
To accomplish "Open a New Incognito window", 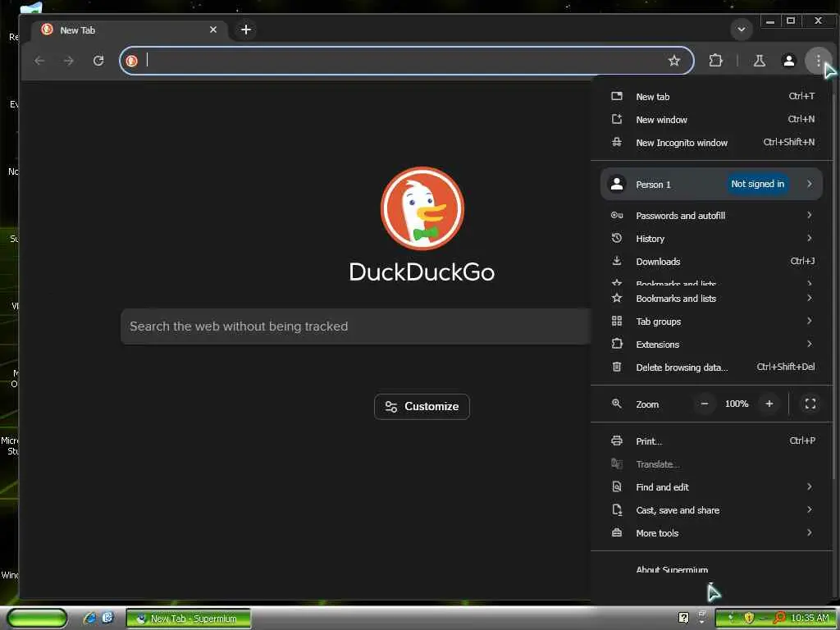I will coord(713,143).
